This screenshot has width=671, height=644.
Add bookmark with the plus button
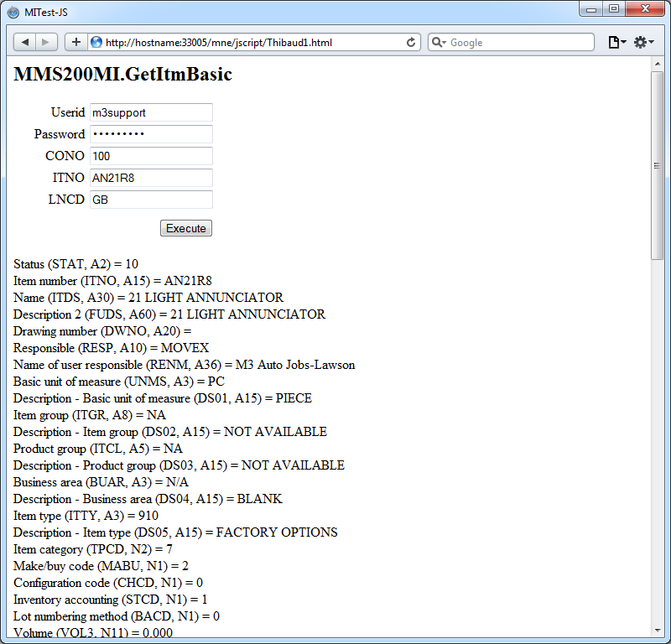click(75, 42)
